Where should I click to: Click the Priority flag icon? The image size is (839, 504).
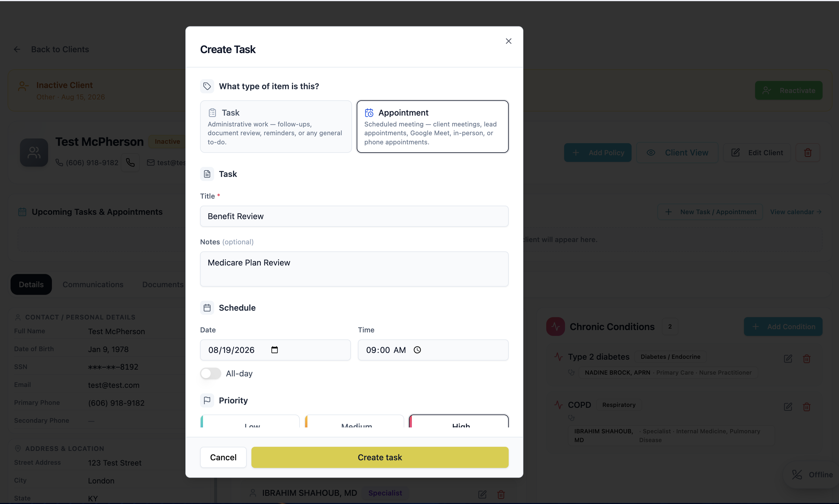pyautogui.click(x=207, y=400)
